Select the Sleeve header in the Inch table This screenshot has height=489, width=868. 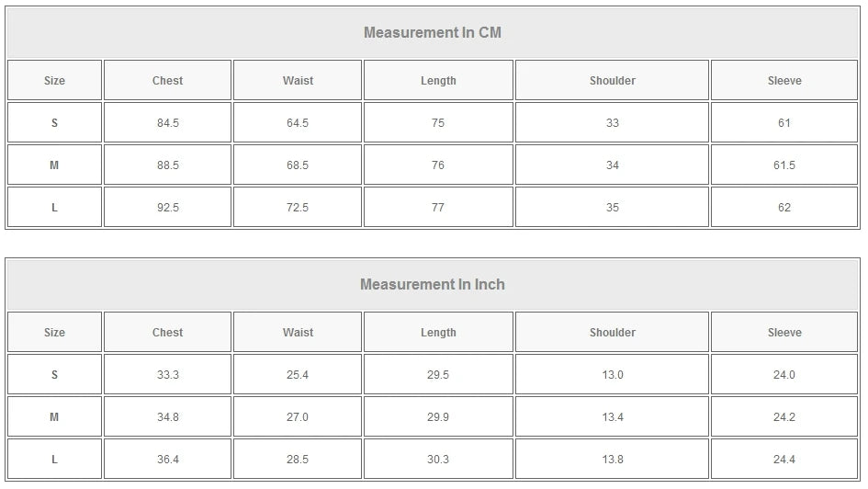784,333
